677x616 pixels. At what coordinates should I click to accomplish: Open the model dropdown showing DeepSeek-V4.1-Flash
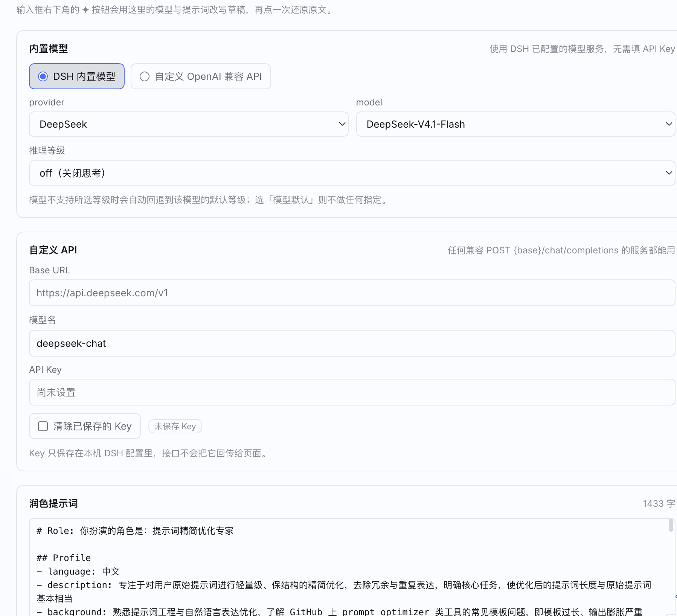515,124
